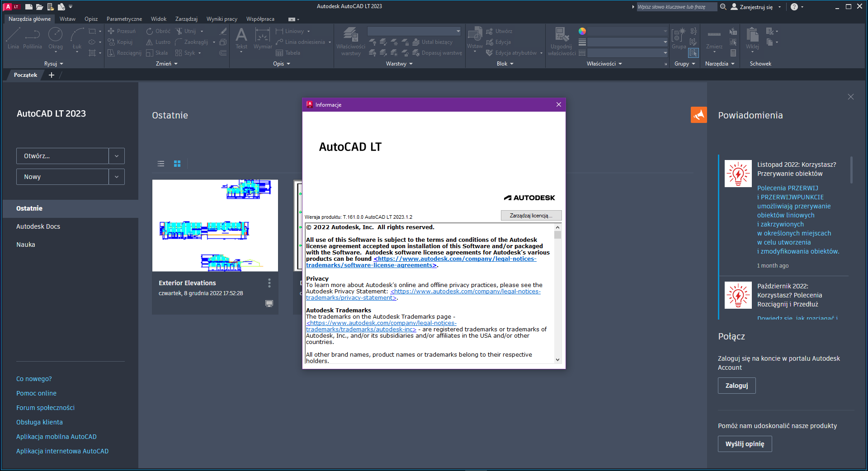Open the help question mark icon
Viewport: 868px width, 471px height.
click(x=794, y=7)
